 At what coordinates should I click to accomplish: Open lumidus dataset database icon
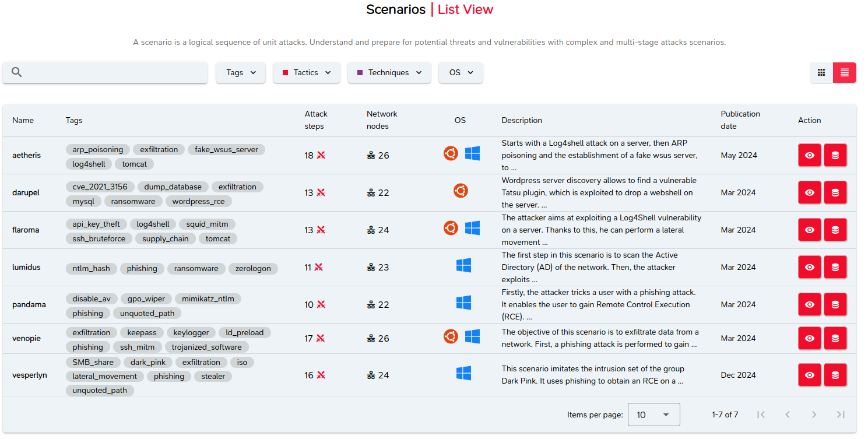coord(835,267)
